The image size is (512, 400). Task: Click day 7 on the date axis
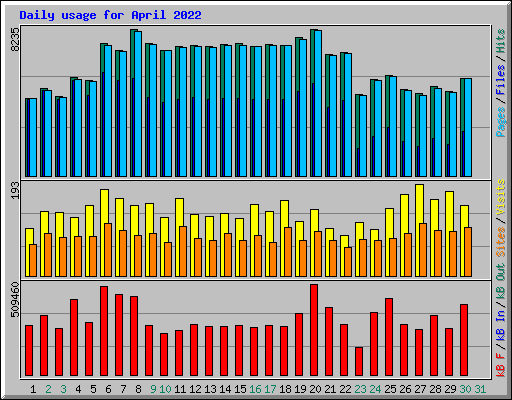coord(123,389)
